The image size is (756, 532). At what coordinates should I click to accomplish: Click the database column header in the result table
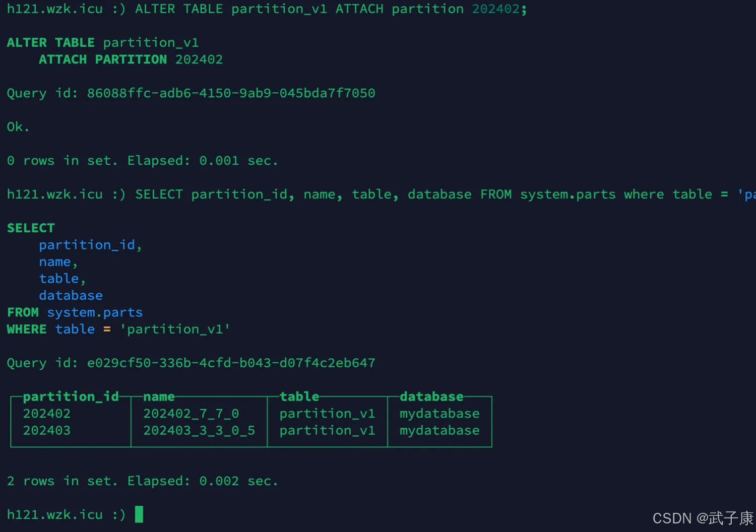431,397
